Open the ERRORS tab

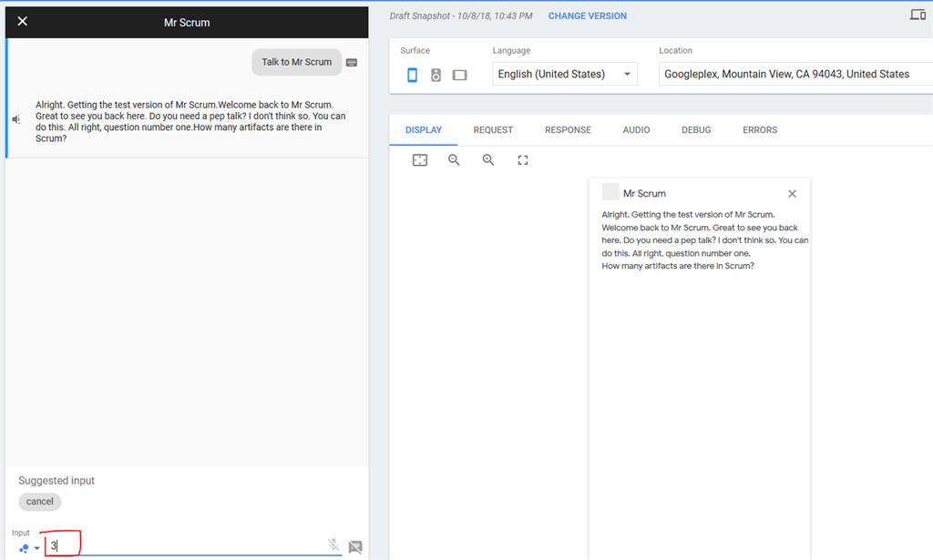759,129
